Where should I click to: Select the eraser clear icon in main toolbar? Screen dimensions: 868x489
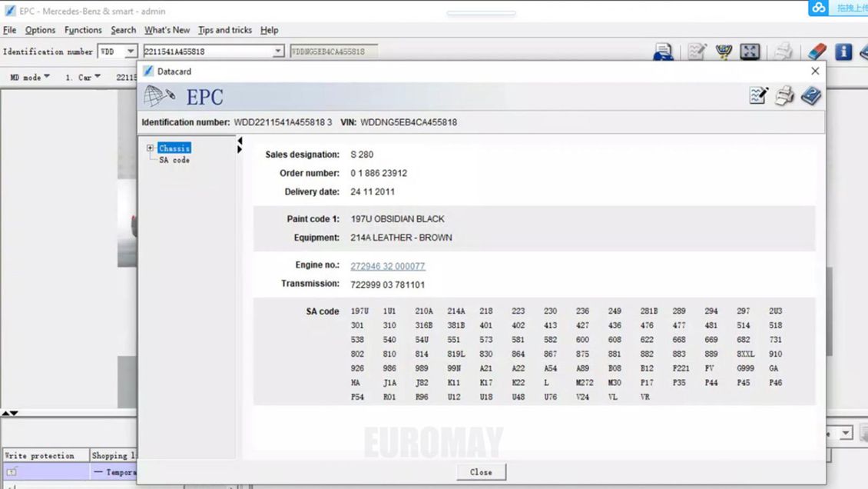pos(817,52)
